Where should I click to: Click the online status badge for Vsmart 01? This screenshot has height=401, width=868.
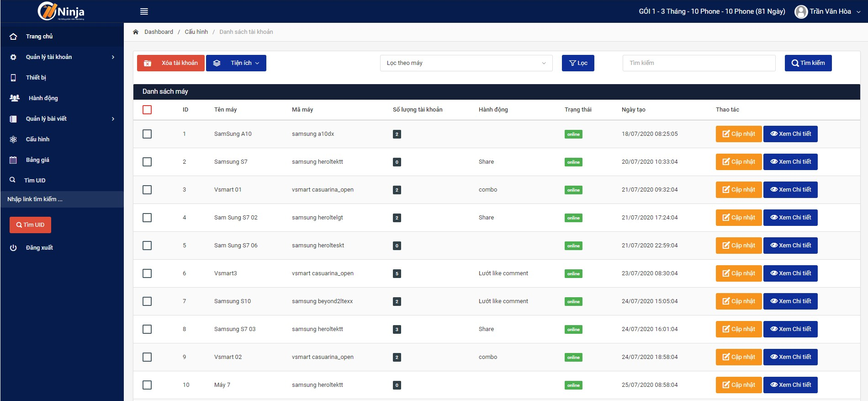573,190
